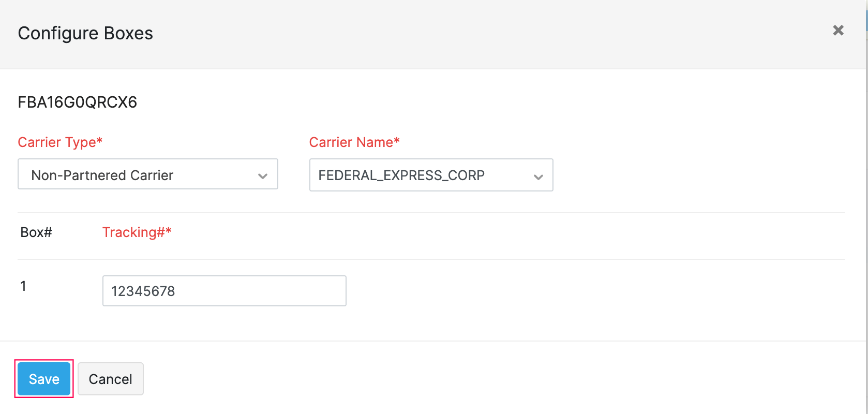Click the tracking number 12345678 text
868x414 pixels.
(143, 291)
